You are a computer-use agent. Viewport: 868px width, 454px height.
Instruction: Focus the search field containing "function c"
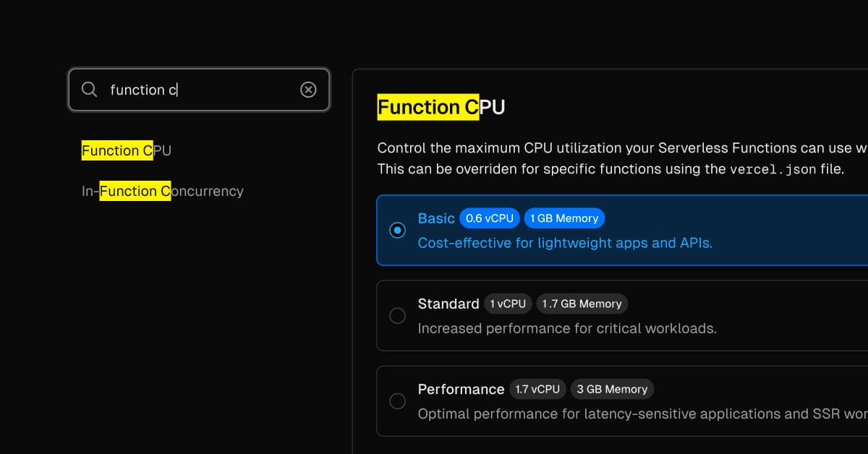point(203,90)
